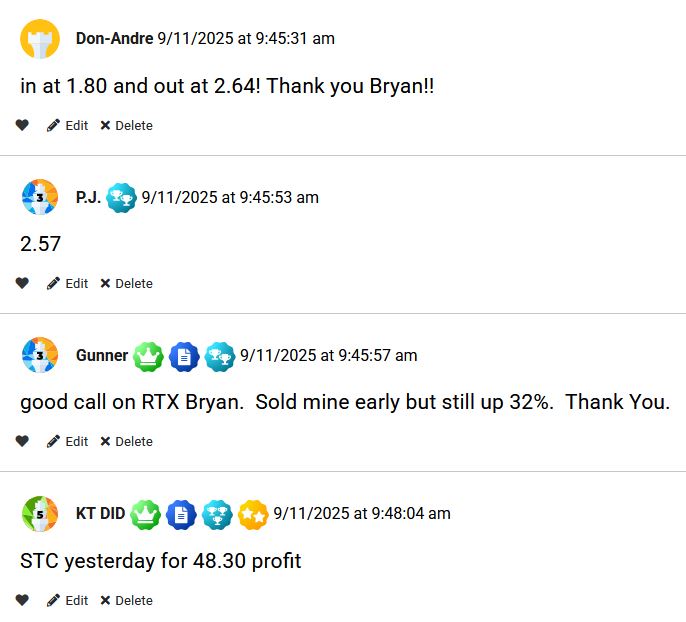Click the trophy badge beside P.J.
Screen dimensions: 686x622
(x=121, y=198)
